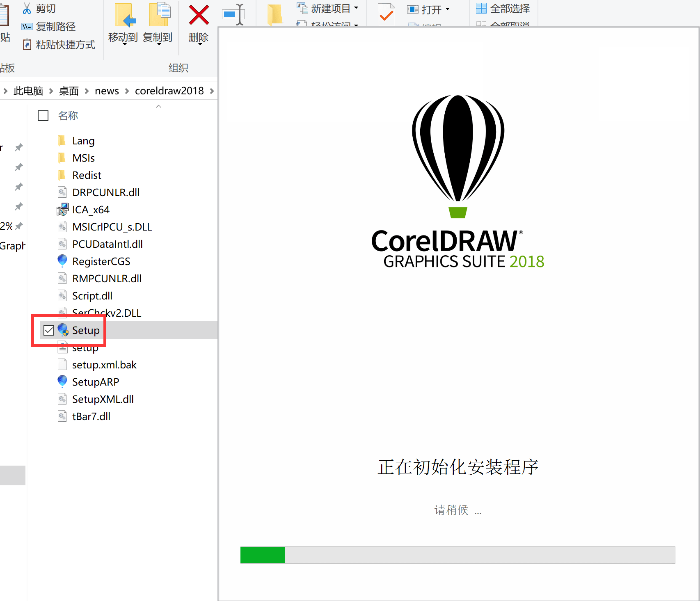Click the 粘贴快捷方式 (Paste shortcut) icon
This screenshot has height=601, width=700.
pyautogui.click(x=27, y=44)
